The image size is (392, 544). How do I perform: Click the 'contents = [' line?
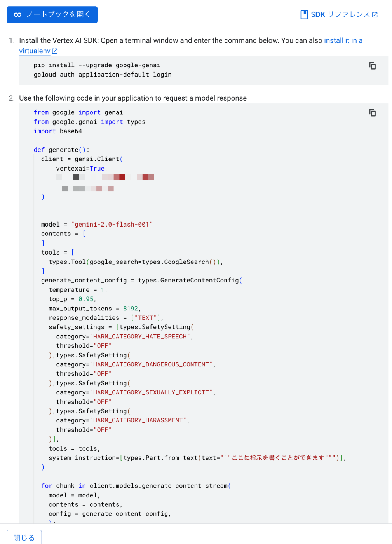(63, 234)
